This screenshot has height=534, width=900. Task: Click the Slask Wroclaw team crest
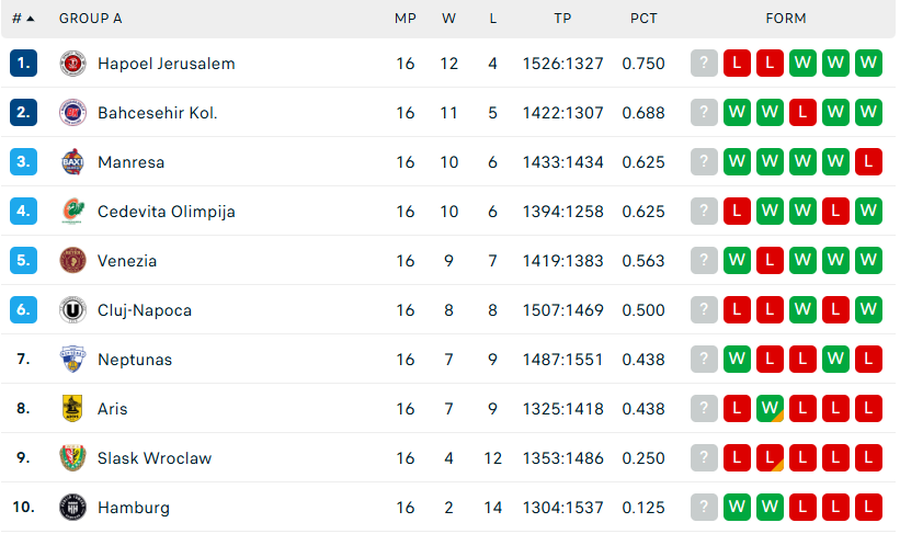73,458
